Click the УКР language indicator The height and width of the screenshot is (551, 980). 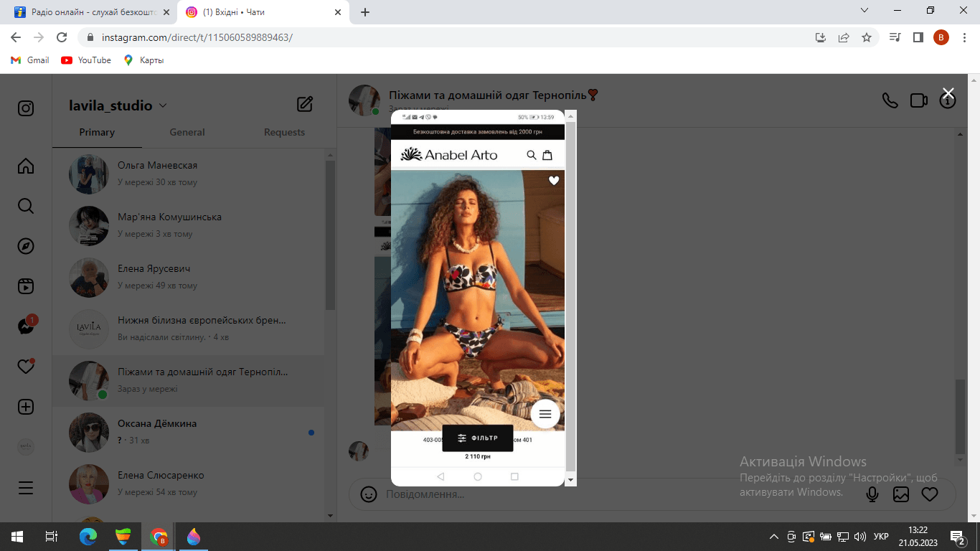click(x=881, y=537)
